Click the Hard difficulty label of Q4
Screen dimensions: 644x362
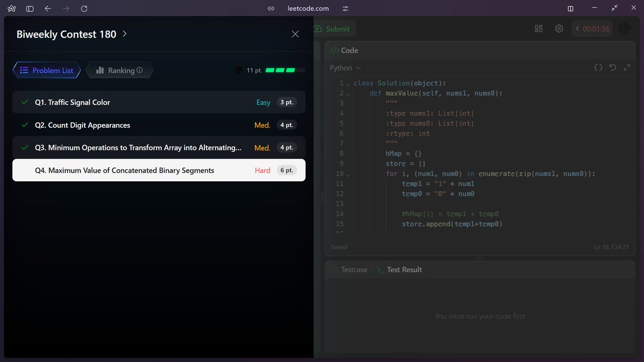[x=262, y=170]
